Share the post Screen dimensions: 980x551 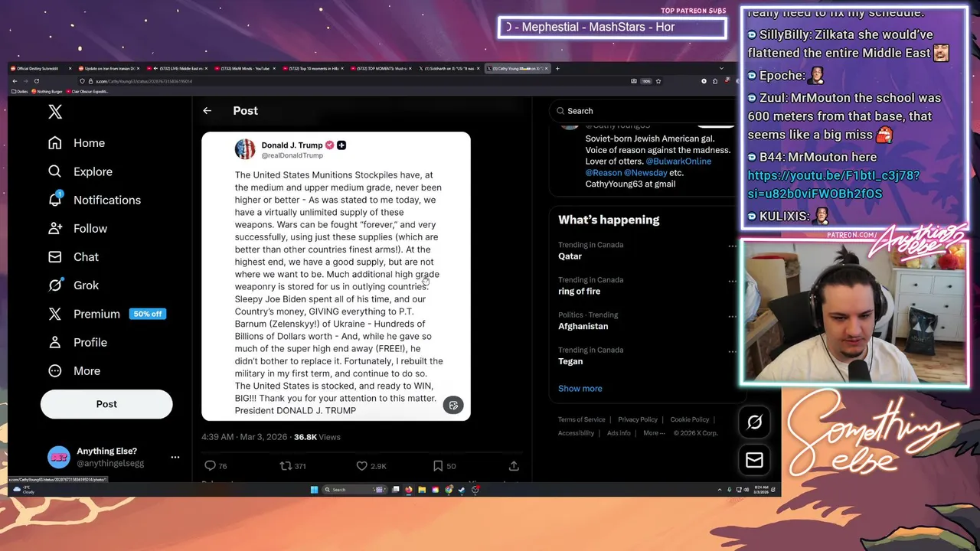coord(514,465)
